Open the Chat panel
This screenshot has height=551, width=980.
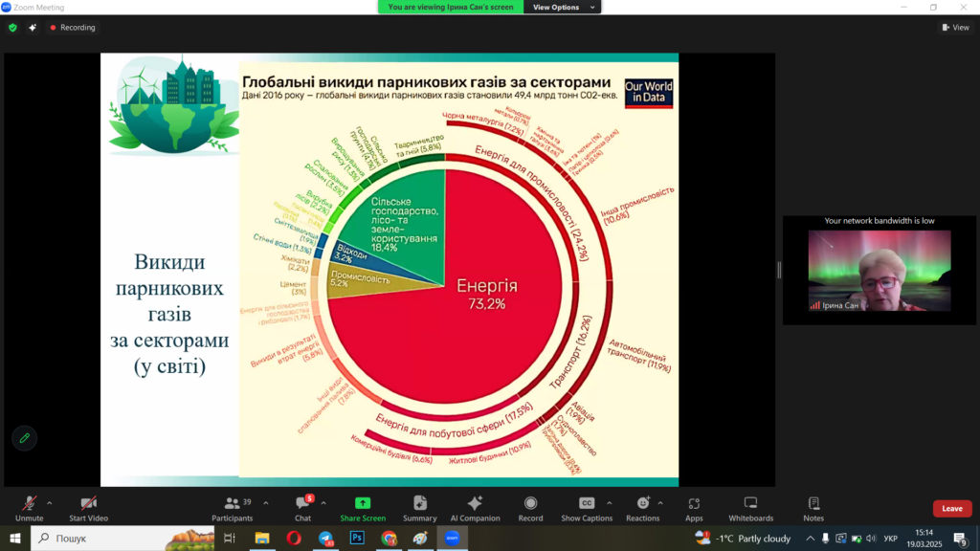click(x=302, y=508)
